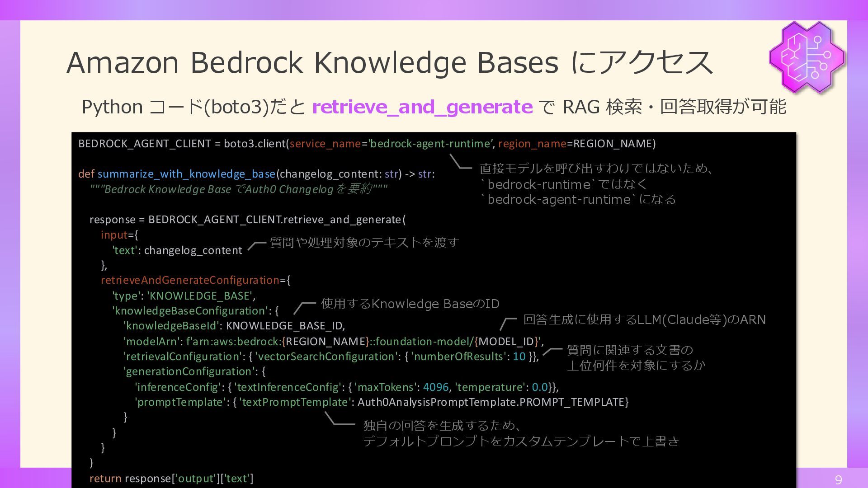Click the temperature value 0.0

pyautogui.click(x=539, y=387)
